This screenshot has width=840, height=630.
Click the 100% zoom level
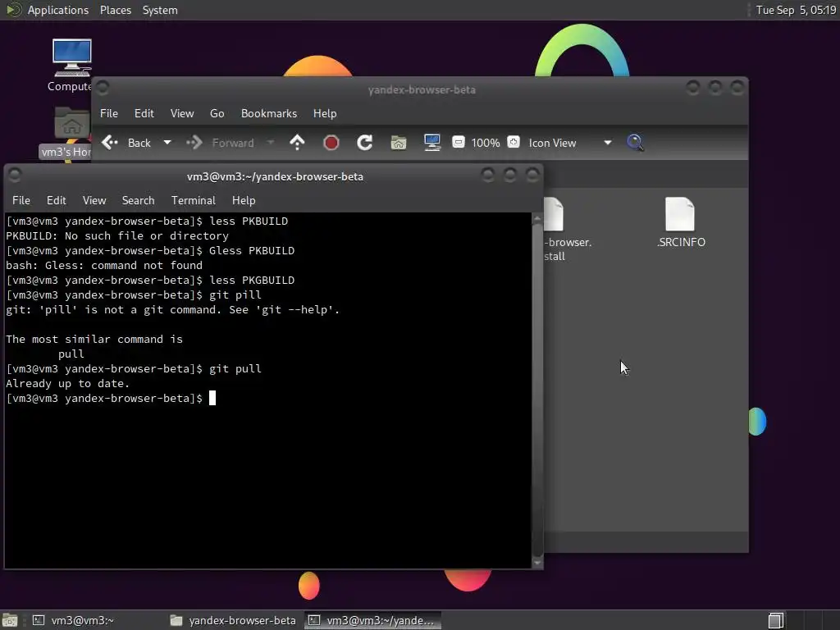click(486, 143)
